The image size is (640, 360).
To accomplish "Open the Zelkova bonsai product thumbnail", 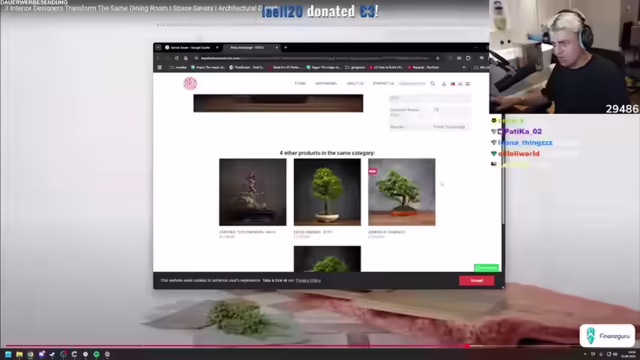I will point(327,192).
